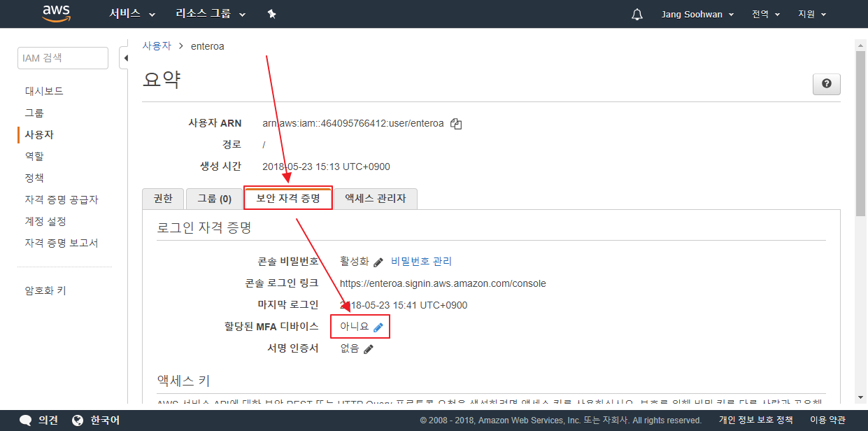The width and height of the screenshot is (868, 431).
Task: Open the 전역 region dropdown
Action: (765, 14)
